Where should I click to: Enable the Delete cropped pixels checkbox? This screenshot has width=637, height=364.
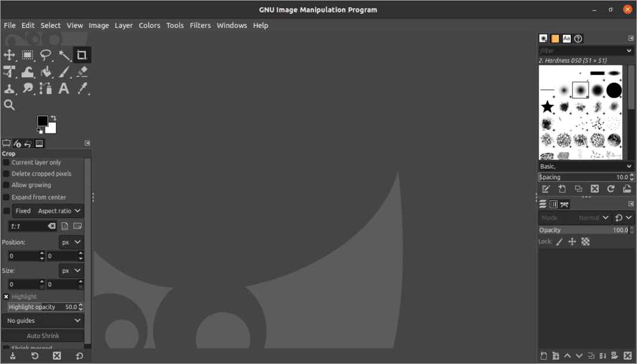tap(6, 173)
